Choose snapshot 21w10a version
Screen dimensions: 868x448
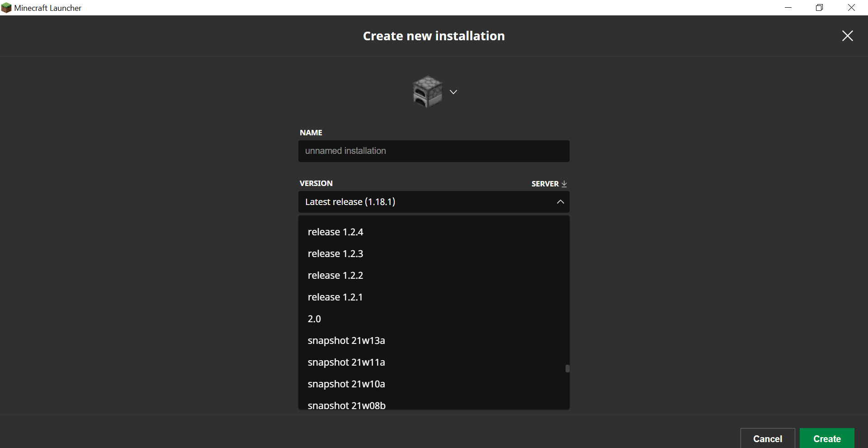[346, 384]
